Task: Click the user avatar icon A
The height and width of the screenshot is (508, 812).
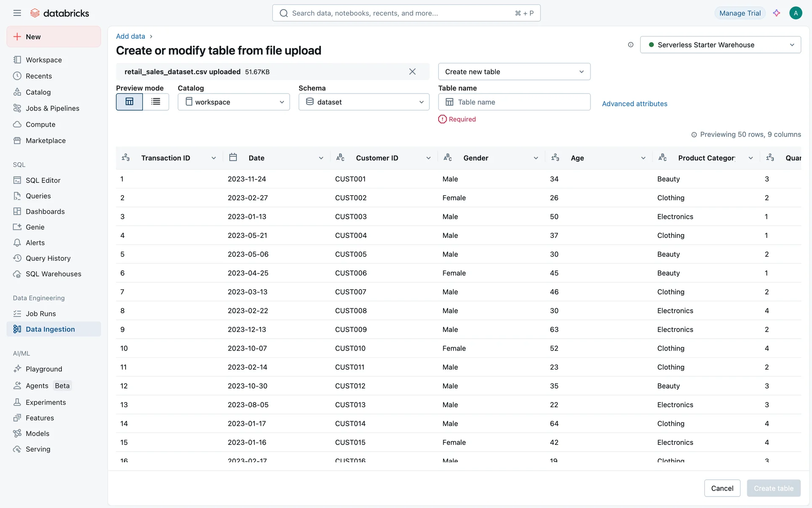Action: pyautogui.click(x=796, y=13)
